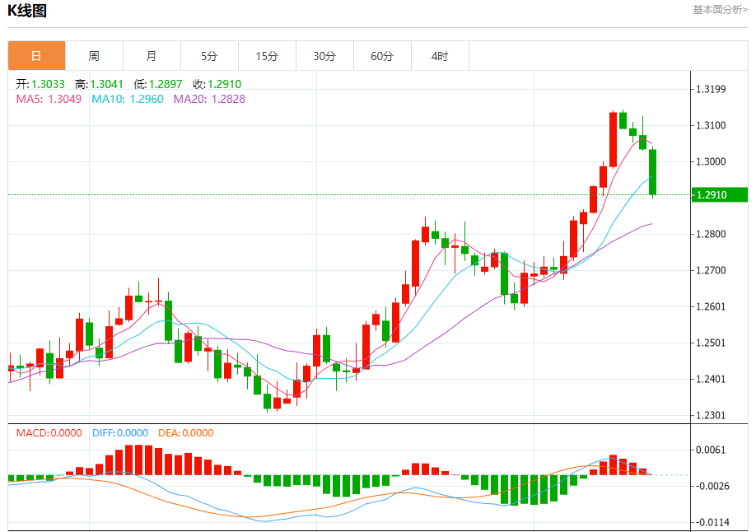Open the 基本面分析 link

click(721, 10)
